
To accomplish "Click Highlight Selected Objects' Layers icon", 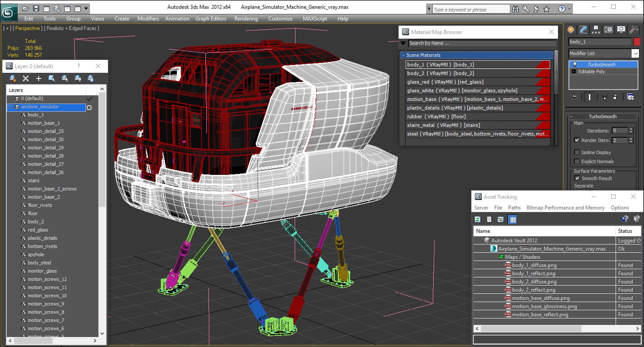I will point(64,78).
